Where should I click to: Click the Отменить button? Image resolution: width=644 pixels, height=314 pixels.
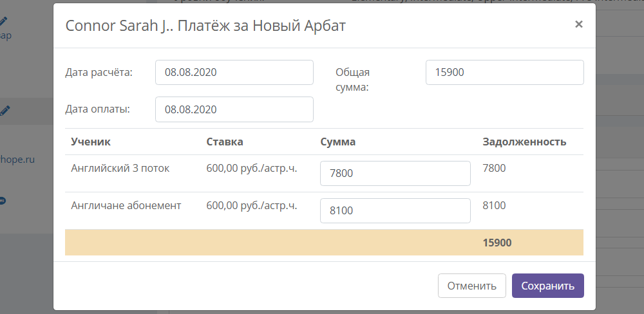(x=471, y=286)
